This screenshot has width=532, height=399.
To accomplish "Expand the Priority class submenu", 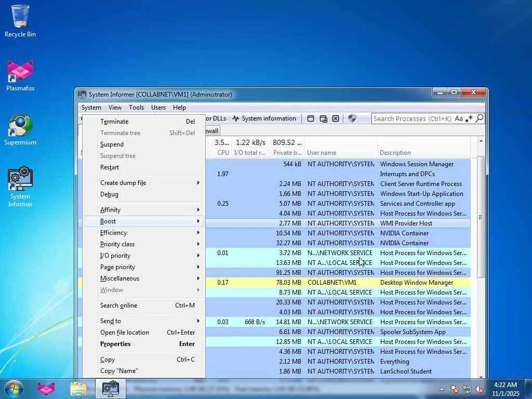I will click(x=144, y=244).
